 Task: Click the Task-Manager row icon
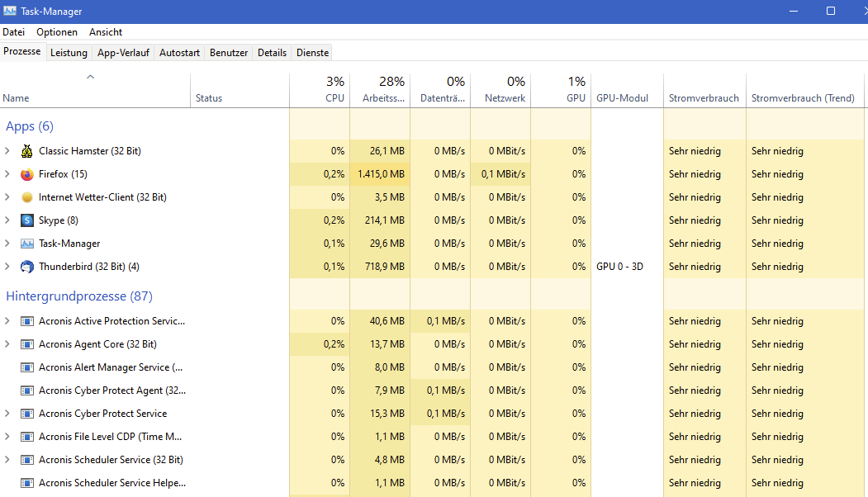(x=27, y=244)
